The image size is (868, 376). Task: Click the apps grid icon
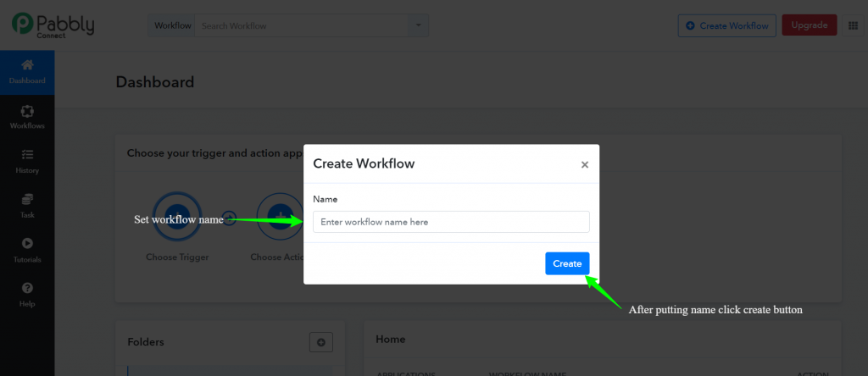point(853,25)
